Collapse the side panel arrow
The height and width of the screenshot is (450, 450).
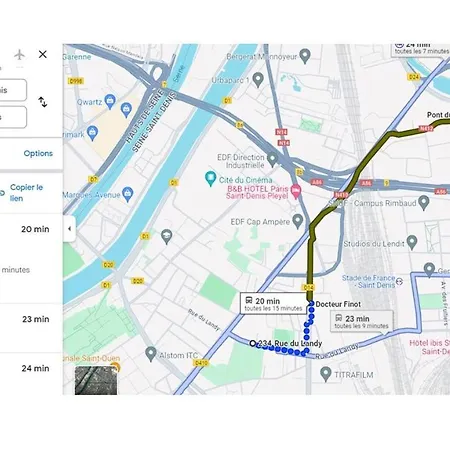pos(69,229)
